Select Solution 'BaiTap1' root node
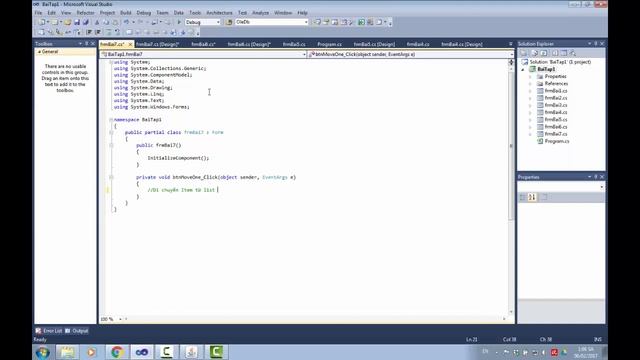The height and width of the screenshot is (360, 640). (560, 62)
